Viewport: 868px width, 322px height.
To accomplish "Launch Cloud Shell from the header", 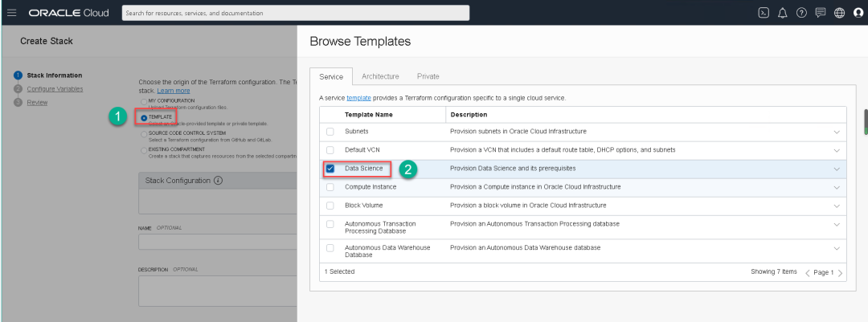I will 763,13.
